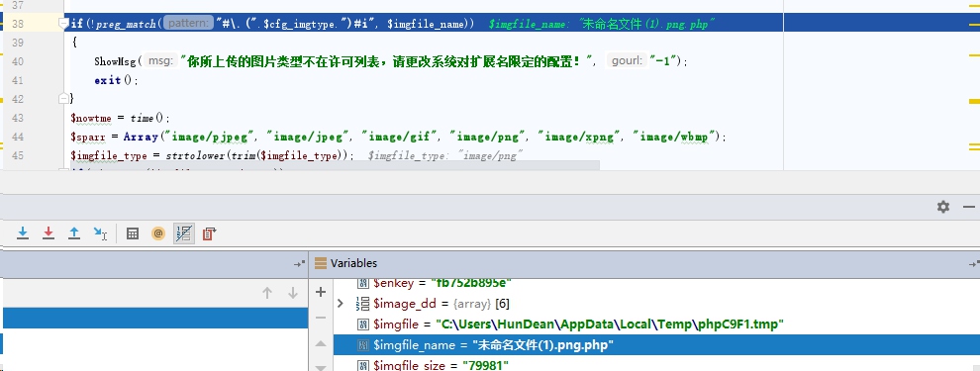Move the watch up with the triangle icon
Image resolution: width=980 pixels, height=371 pixels.
[x=321, y=343]
